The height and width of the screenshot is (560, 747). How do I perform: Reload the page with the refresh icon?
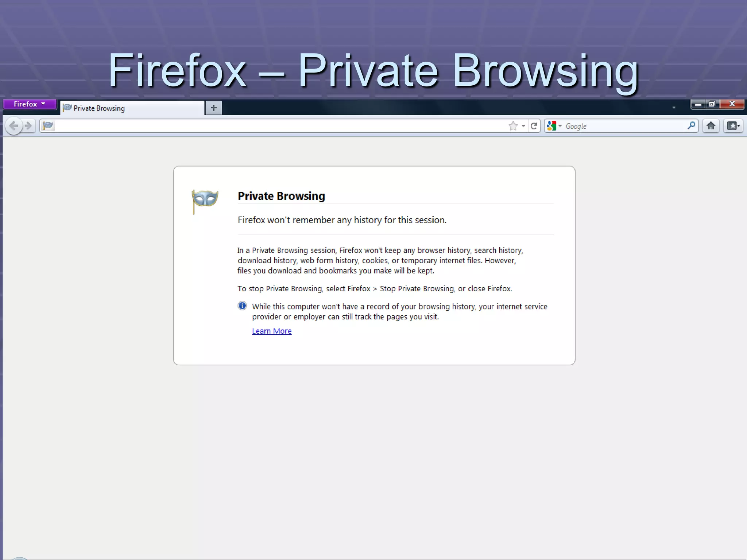tap(534, 126)
